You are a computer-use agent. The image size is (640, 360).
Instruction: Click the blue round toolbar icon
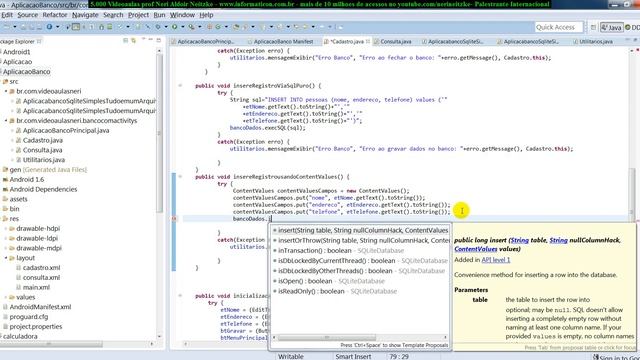pos(49,27)
